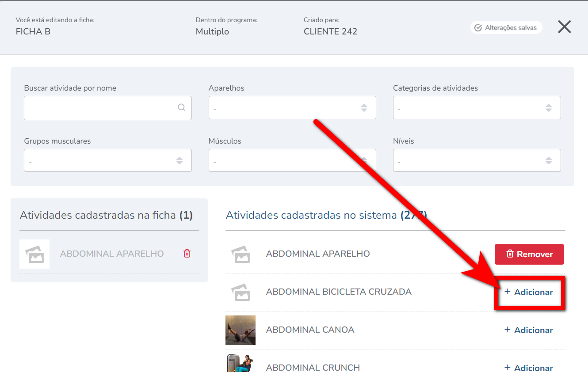Image resolution: width=588 pixels, height=372 pixels.
Task: Click the Atividades cadastradas no sistema heading
Action: click(327, 215)
